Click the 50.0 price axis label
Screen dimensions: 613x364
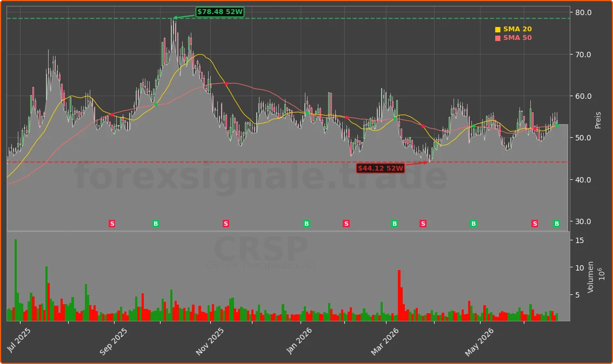tap(583, 138)
